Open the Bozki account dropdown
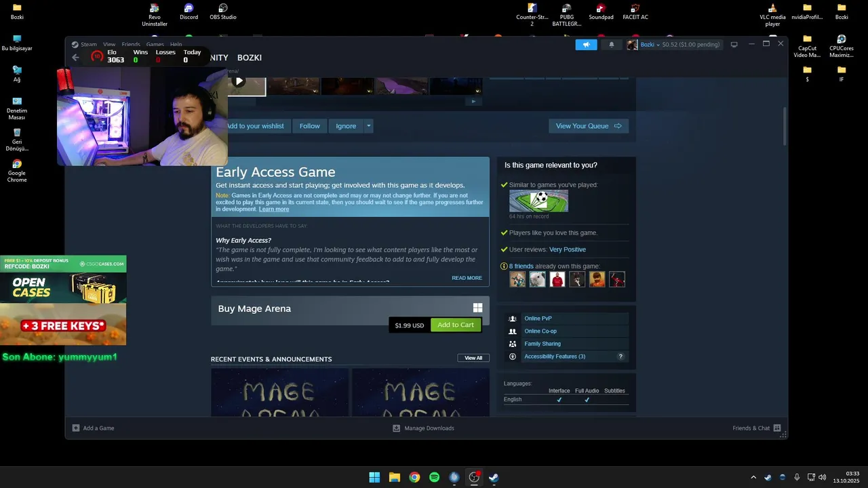 point(650,45)
